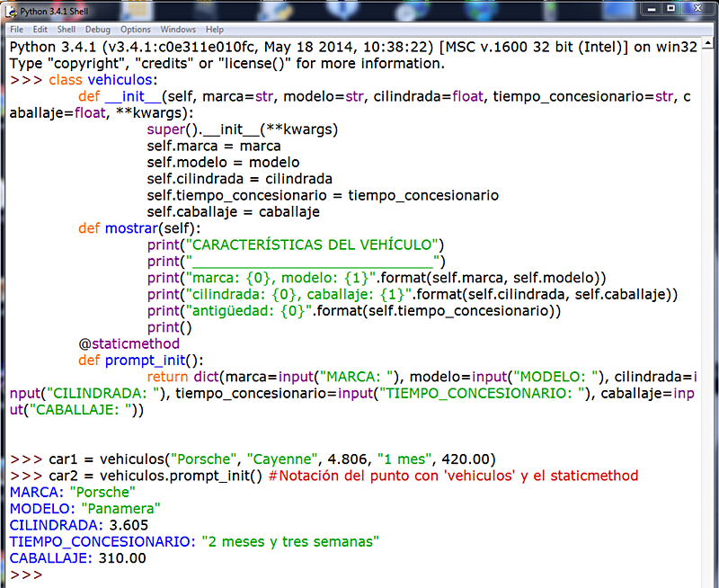Image resolution: width=719 pixels, height=588 pixels.
Task: Click the 'antigüedad: {0}' print line
Action: tap(353, 311)
